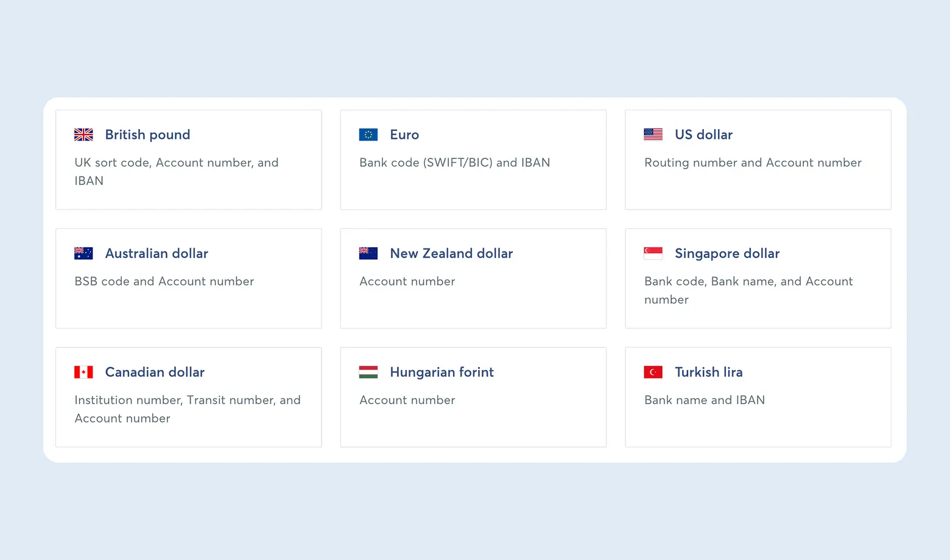Click the Hungarian flag icon
Image resolution: width=950 pixels, height=560 pixels.
(368, 372)
